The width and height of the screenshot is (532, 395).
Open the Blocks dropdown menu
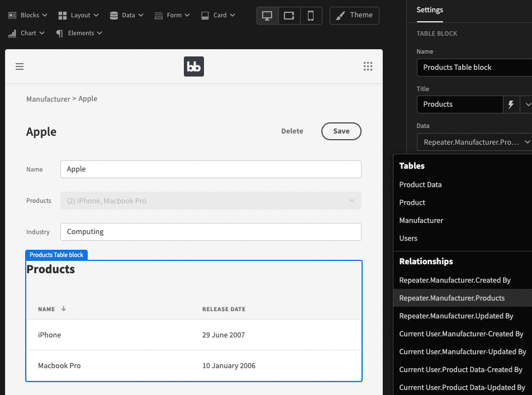coord(27,15)
